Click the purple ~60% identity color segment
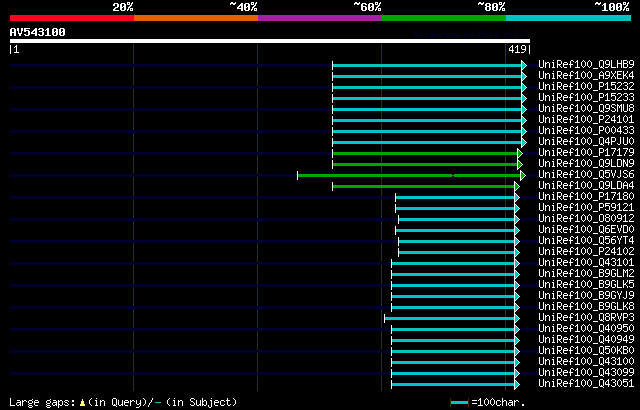The height and width of the screenshot is (410, 640). [320, 18]
